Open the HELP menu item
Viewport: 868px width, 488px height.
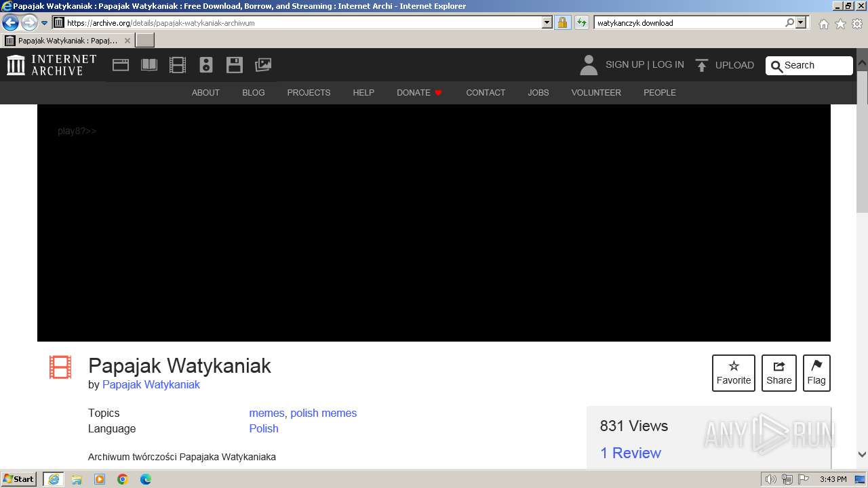tap(363, 92)
